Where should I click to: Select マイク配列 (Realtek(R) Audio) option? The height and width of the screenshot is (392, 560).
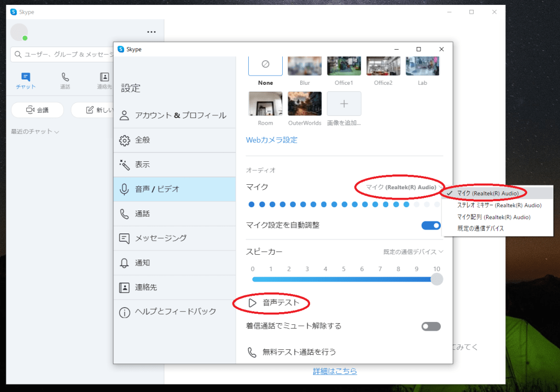coord(498,217)
